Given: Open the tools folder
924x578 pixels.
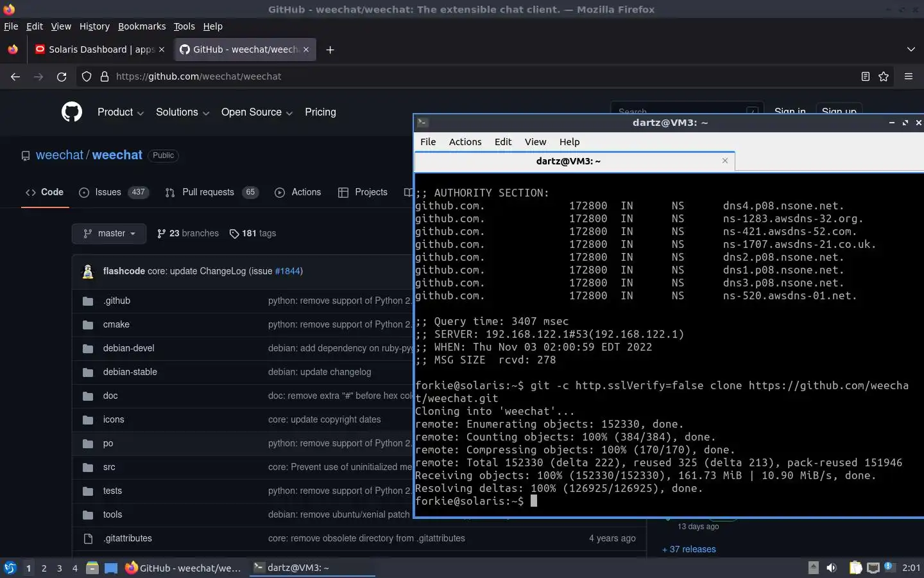Looking at the screenshot, I should (x=112, y=514).
